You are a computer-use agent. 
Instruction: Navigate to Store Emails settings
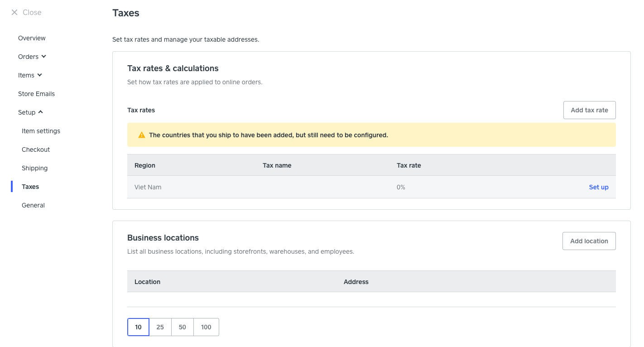click(x=36, y=94)
